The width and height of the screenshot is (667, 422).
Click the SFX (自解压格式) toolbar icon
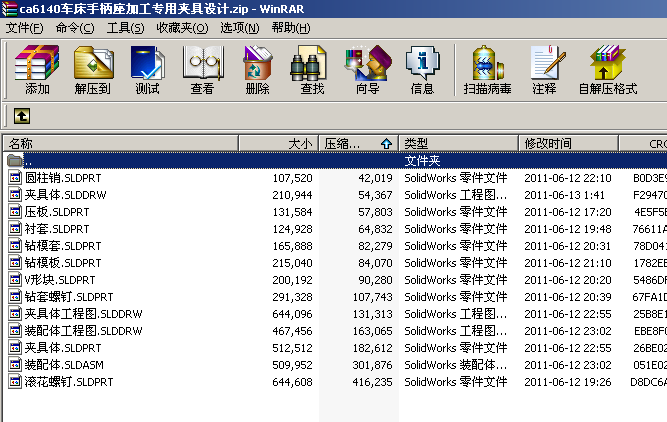point(607,63)
